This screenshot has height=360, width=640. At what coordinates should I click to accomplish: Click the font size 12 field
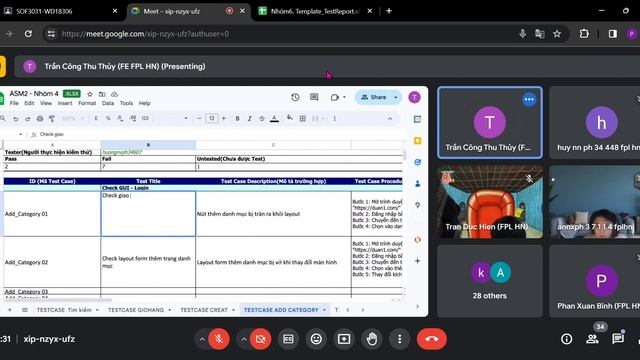tap(211, 118)
